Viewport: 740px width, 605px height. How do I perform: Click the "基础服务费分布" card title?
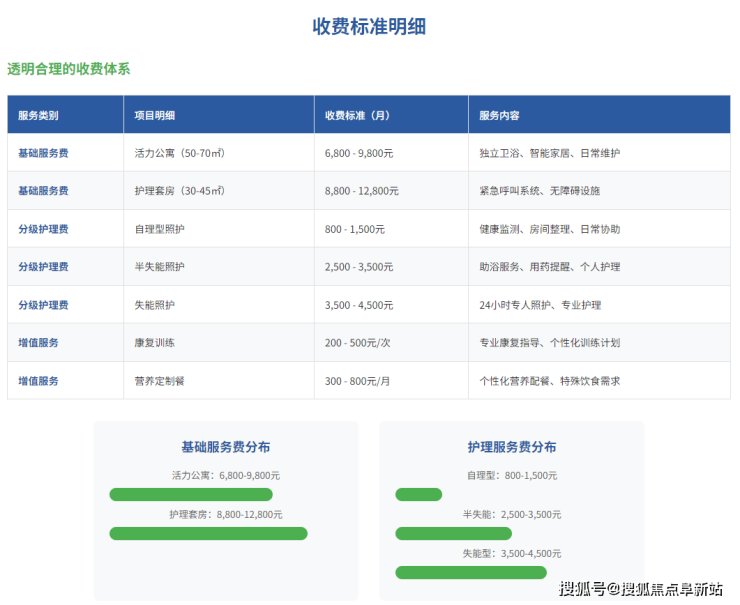tap(225, 447)
